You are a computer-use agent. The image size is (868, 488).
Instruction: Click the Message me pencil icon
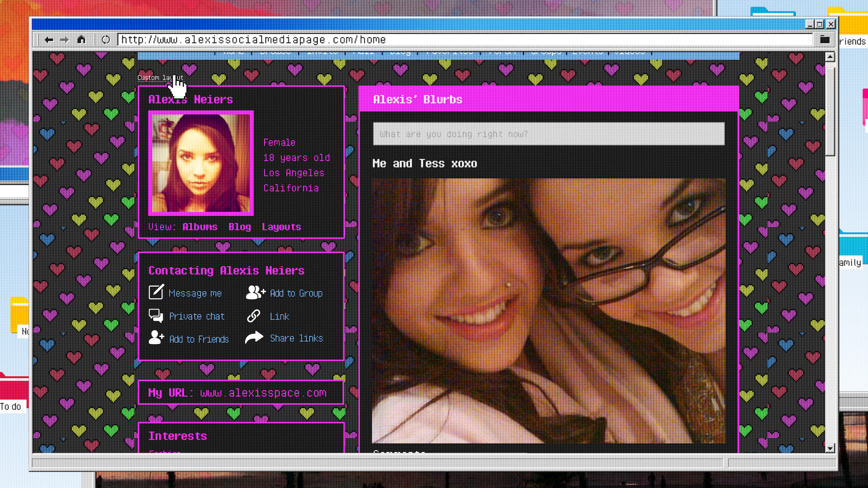[x=156, y=292]
